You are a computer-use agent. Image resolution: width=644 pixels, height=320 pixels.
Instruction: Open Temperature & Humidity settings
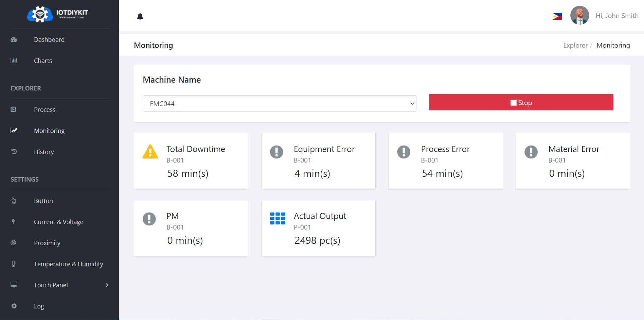[68, 264]
